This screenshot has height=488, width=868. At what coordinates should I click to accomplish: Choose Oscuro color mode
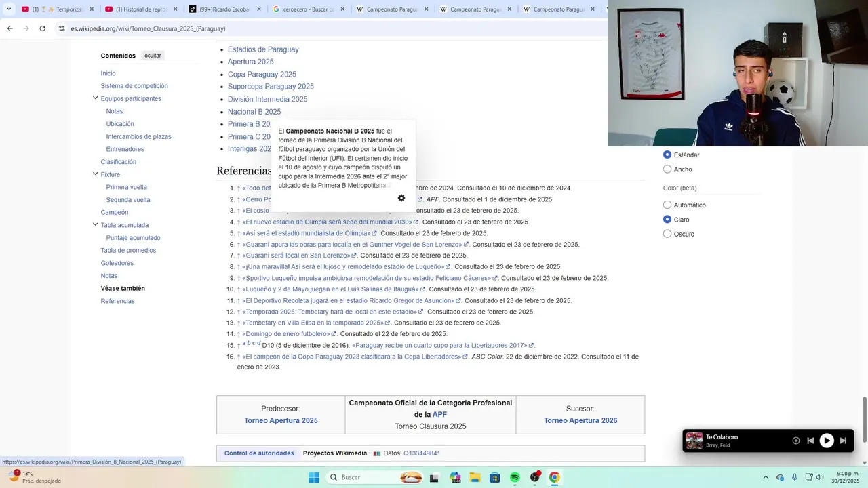point(667,234)
